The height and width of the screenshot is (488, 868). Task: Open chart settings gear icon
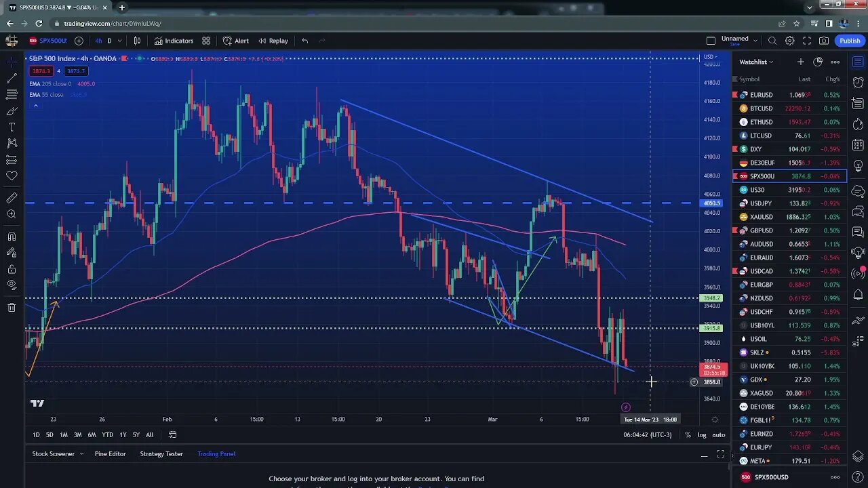pos(790,41)
